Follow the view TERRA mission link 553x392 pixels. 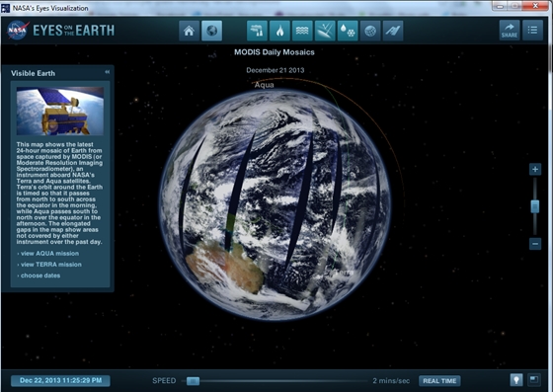point(50,264)
